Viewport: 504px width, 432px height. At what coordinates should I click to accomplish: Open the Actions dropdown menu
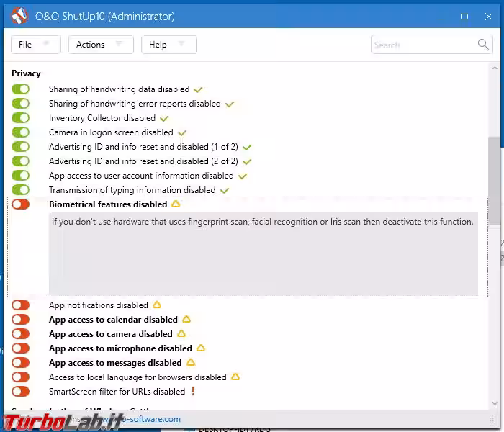100,45
